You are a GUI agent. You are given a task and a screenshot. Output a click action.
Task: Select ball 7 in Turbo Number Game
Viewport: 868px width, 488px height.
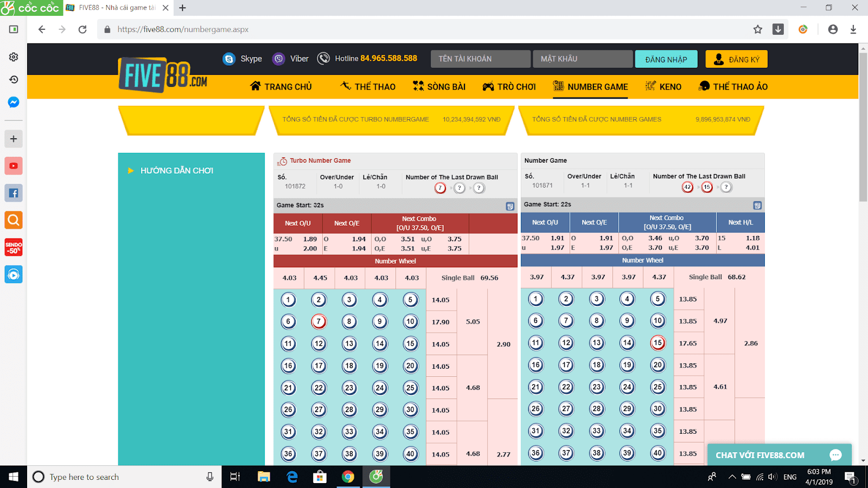(318, 322)
